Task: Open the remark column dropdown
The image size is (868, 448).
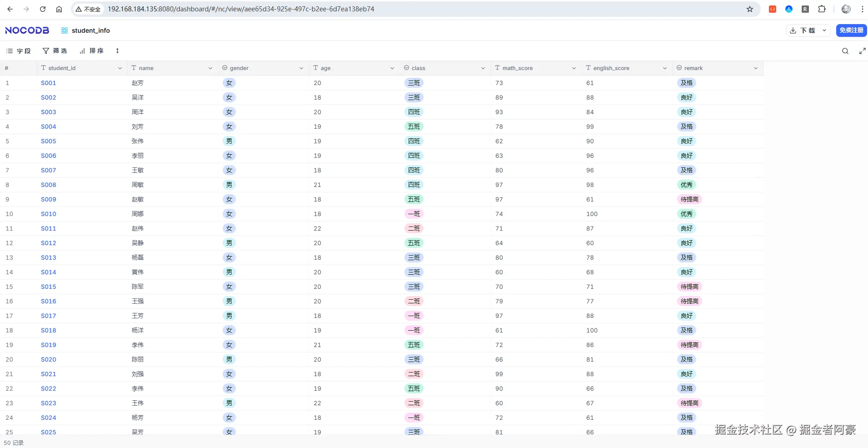Action: coord(756,68)
